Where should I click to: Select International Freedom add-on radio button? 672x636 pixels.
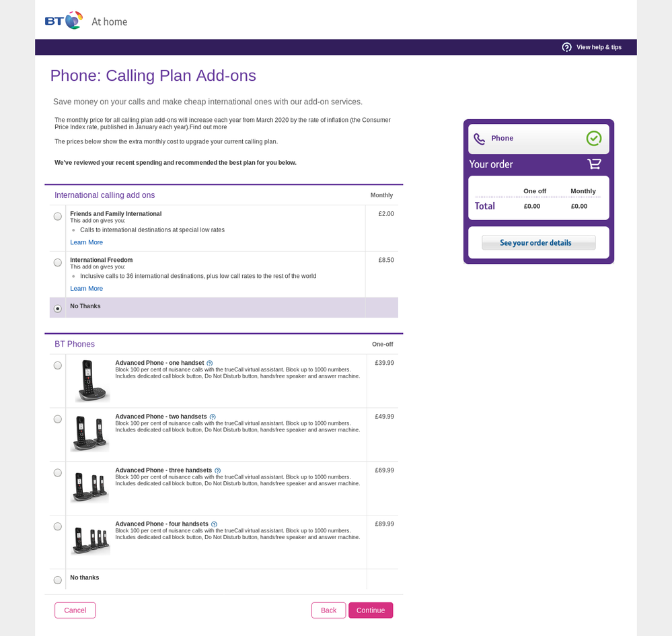point(58,262)
